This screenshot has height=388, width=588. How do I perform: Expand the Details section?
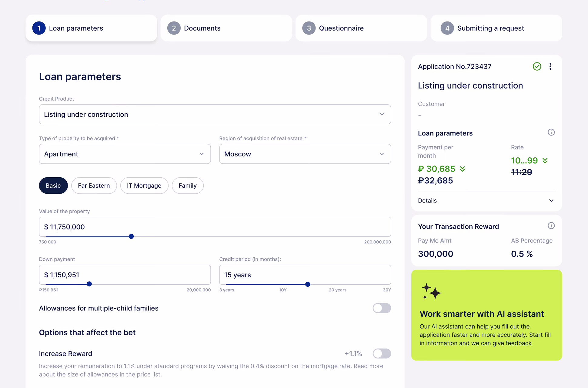tap(486, 201)
